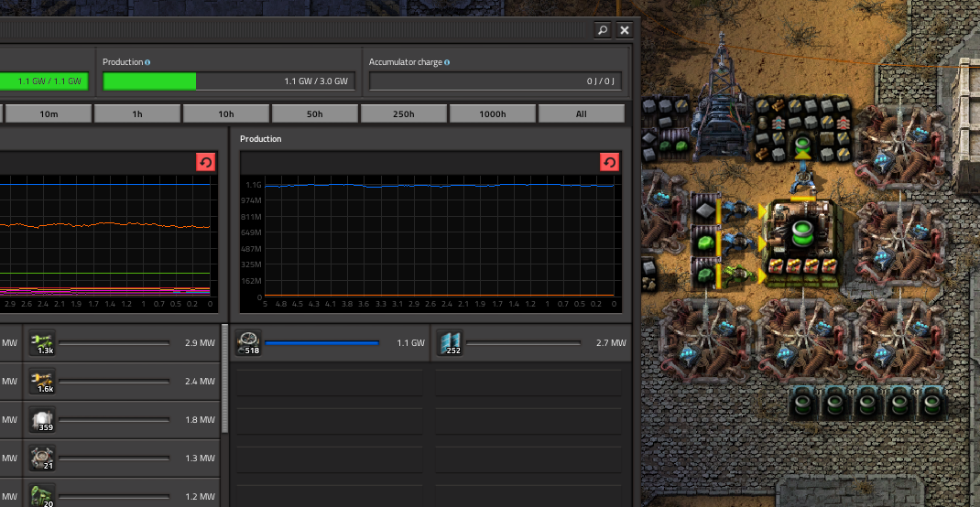Click the 'Accumulator charge' label
Viewport: 980px width, 507px height.
click(405, 62)
